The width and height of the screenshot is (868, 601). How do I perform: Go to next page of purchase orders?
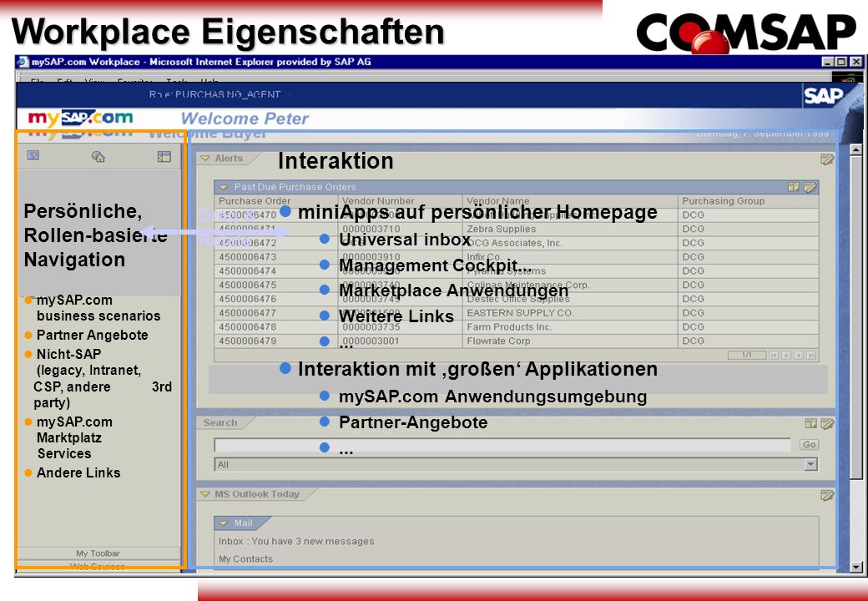798,356
